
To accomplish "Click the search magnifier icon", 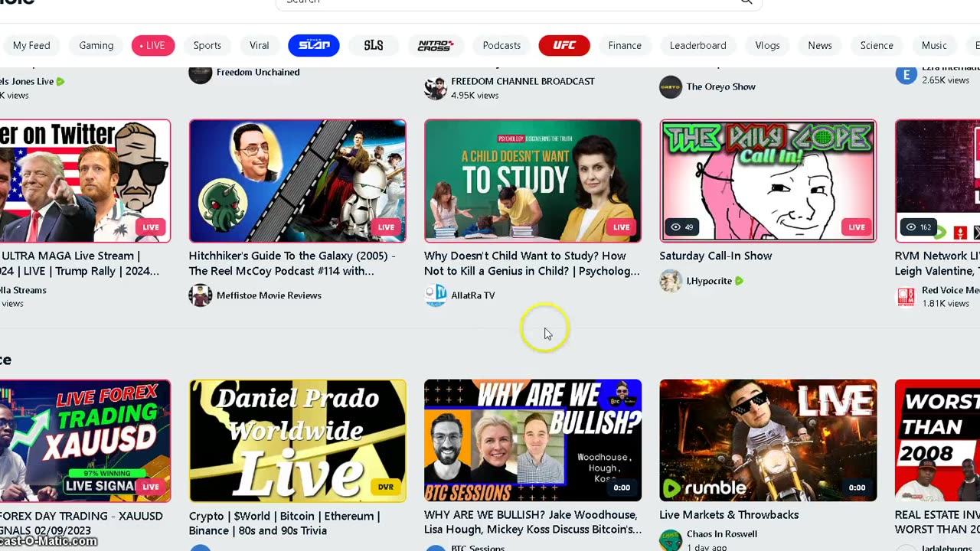I will pos(746,2).
